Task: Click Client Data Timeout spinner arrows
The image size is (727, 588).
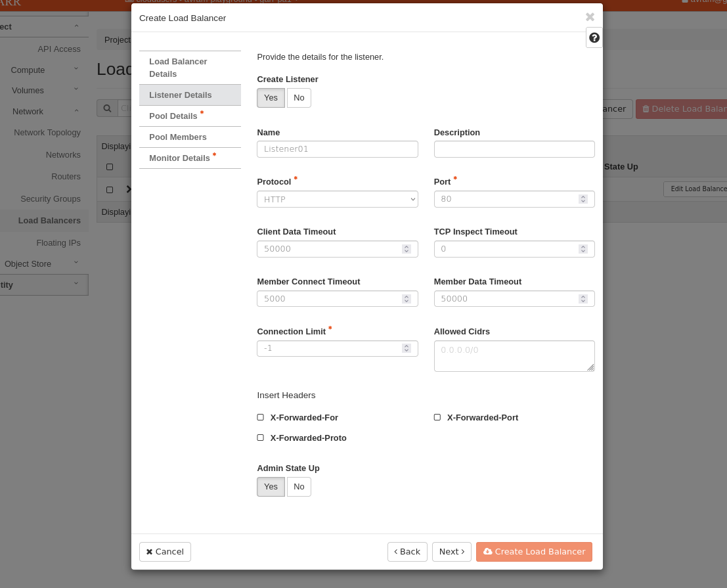Action: coord(406,249)
